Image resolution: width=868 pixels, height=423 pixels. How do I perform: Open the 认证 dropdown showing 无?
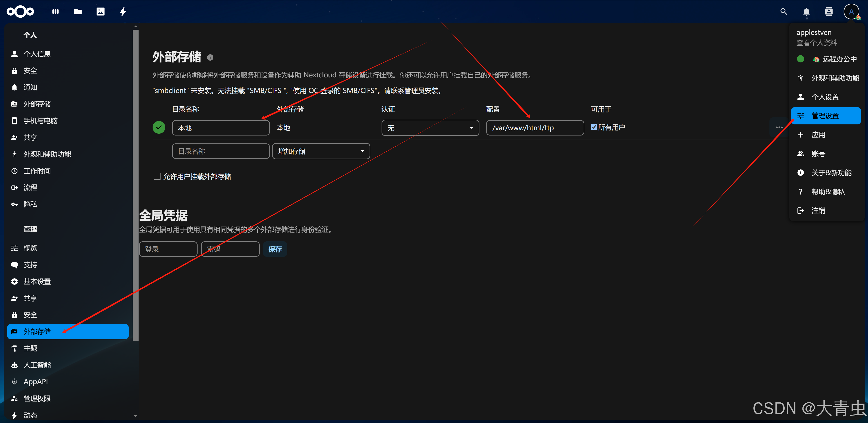coord(430,128)
